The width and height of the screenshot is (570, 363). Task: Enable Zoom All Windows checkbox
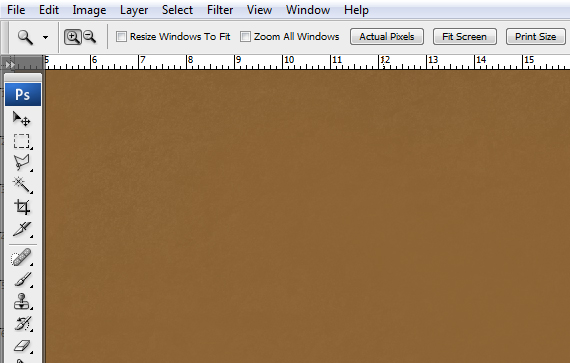point(245,37)
